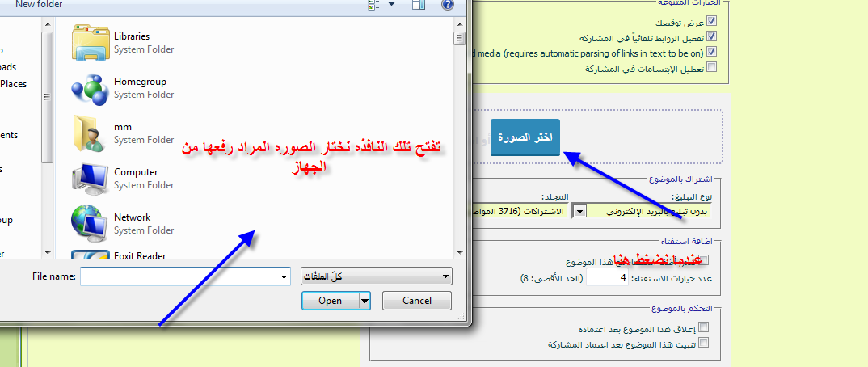Click the poll options count field
The width and height of the screenshot is (868, 367).
607,278
